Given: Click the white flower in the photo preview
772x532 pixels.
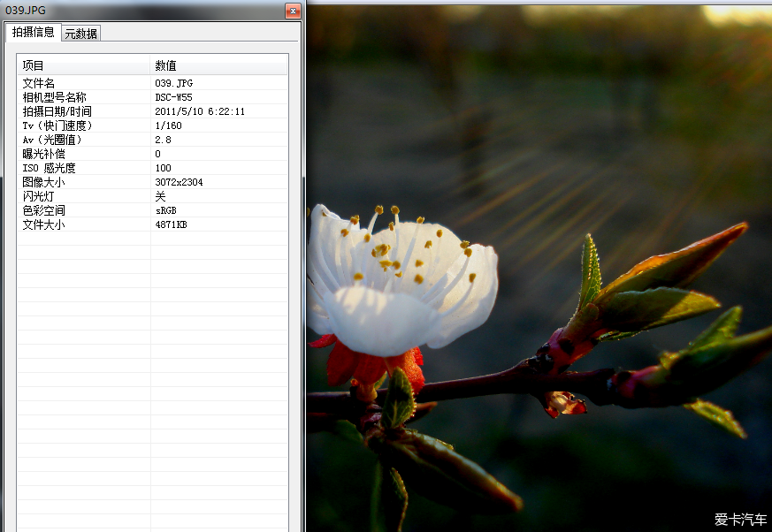Looking at the screenshot, I should coord(401,282).
